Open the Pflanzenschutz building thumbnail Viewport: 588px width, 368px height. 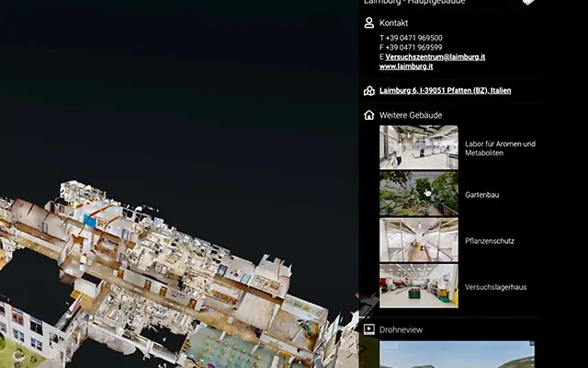click(419, 240)
